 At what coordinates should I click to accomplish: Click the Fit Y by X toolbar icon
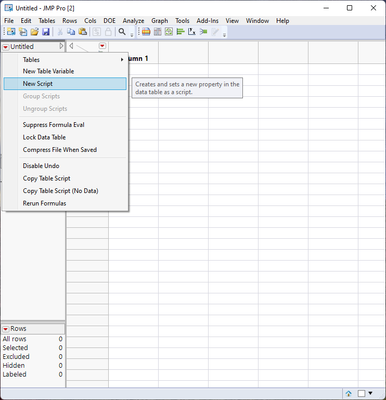point(192,32)
